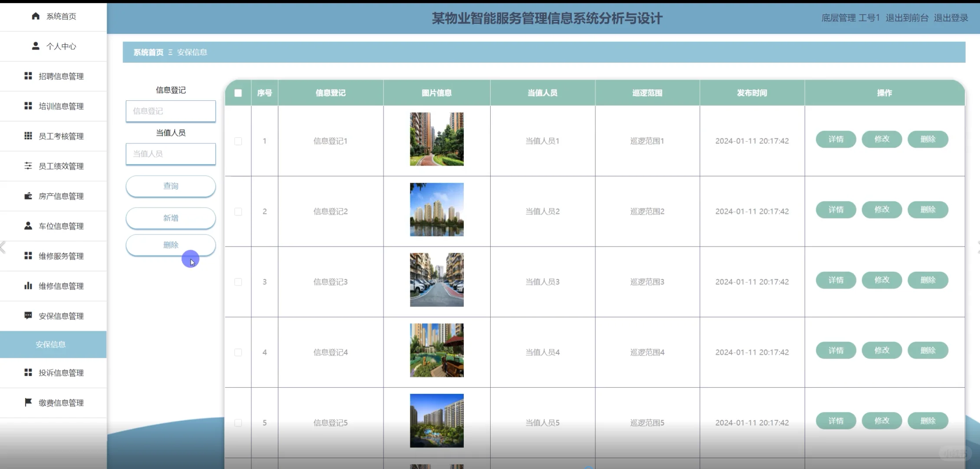Click the grid icon beside 招聘信息管理
The height and width of the screenshot is (469, 980).
(28, 76)
